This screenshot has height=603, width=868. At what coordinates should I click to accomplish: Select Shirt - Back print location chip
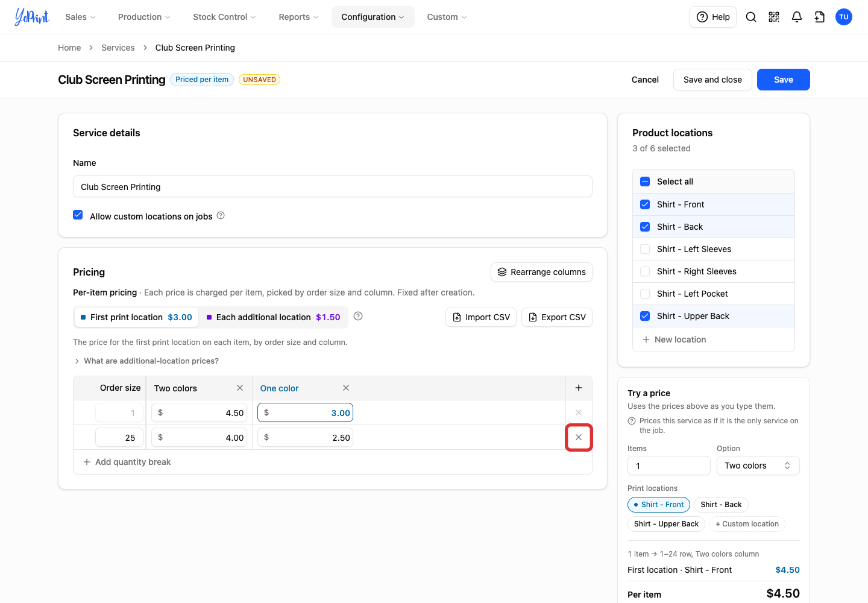721,505
